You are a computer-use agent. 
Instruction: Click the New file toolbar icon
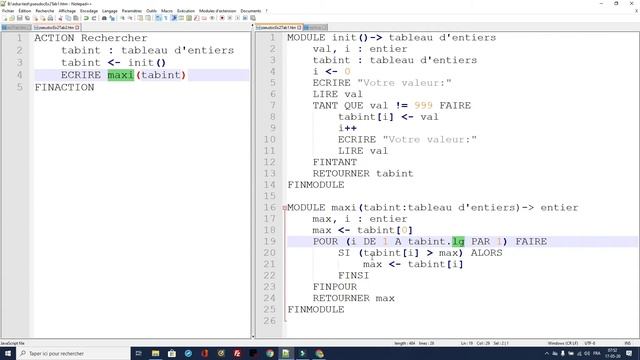coord(5,18)
